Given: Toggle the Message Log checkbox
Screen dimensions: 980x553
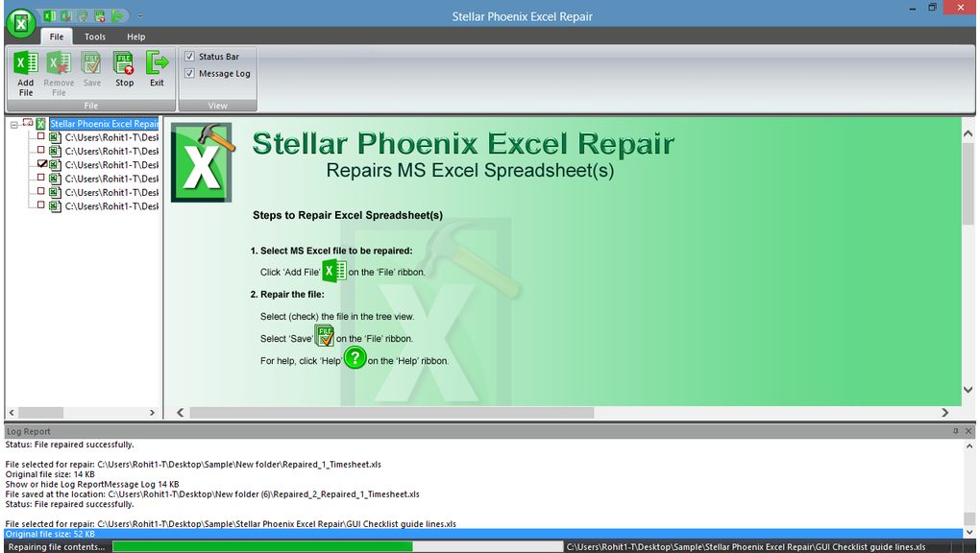Looking at the screenshot, I should pyautogui.click(x=189, y=73).
